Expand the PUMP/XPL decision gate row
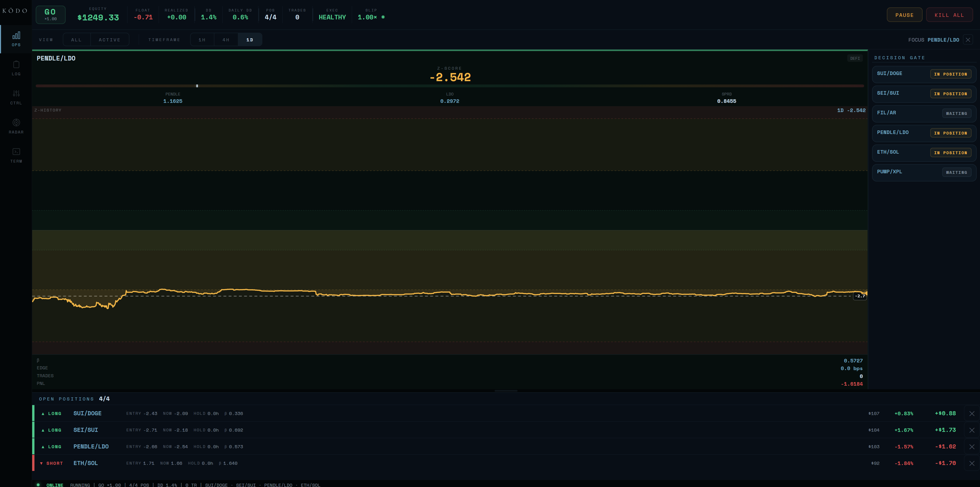 click(x=924, y=172)
